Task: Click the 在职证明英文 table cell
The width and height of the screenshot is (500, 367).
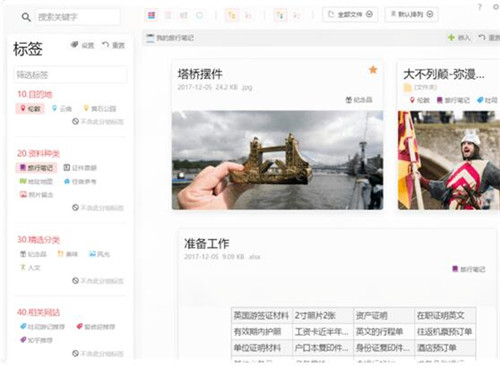Action: pos(445,315)
